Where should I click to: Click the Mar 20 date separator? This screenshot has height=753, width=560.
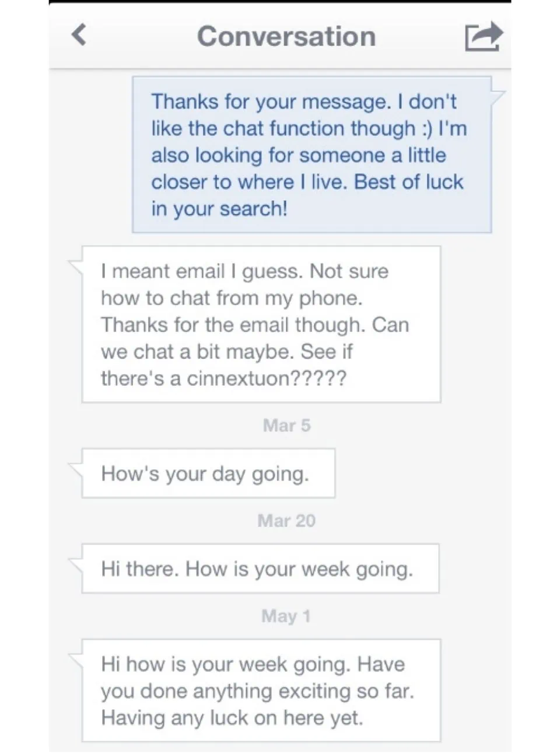tap(286, 521)
